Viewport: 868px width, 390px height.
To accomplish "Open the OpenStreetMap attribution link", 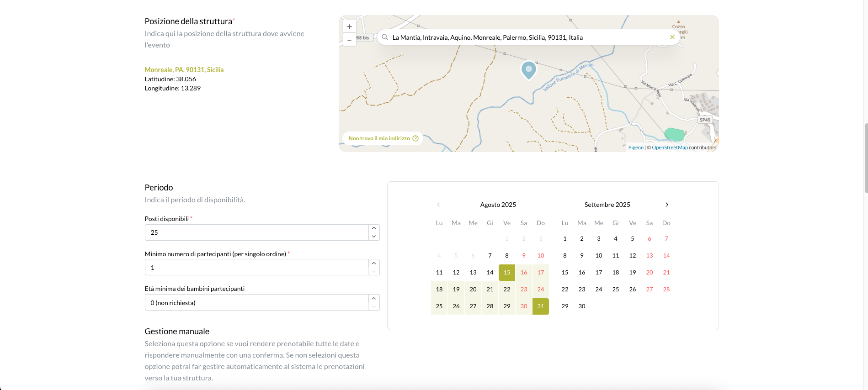I will (x=669, y=148).
